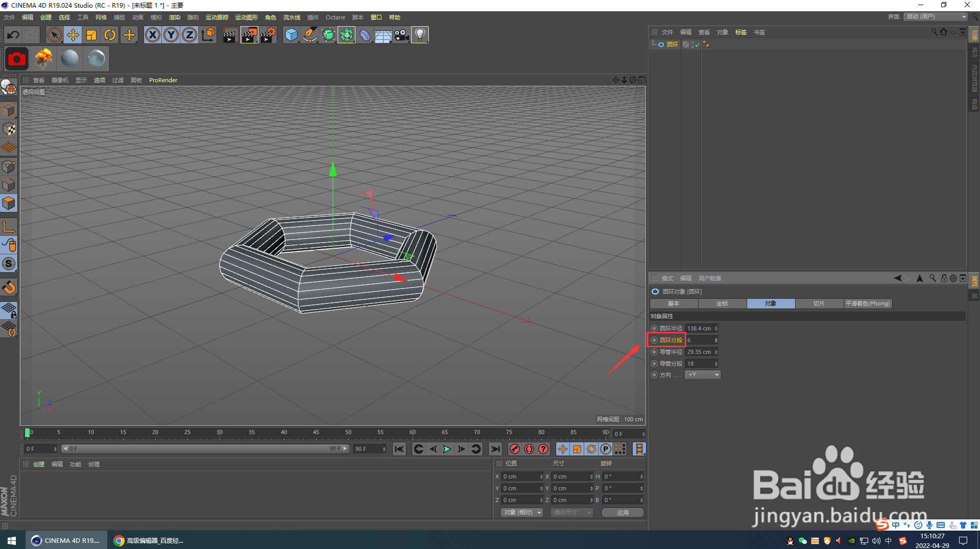Click the green array modeling icon
Screen dimensions: 980x549
pos(346,35)
